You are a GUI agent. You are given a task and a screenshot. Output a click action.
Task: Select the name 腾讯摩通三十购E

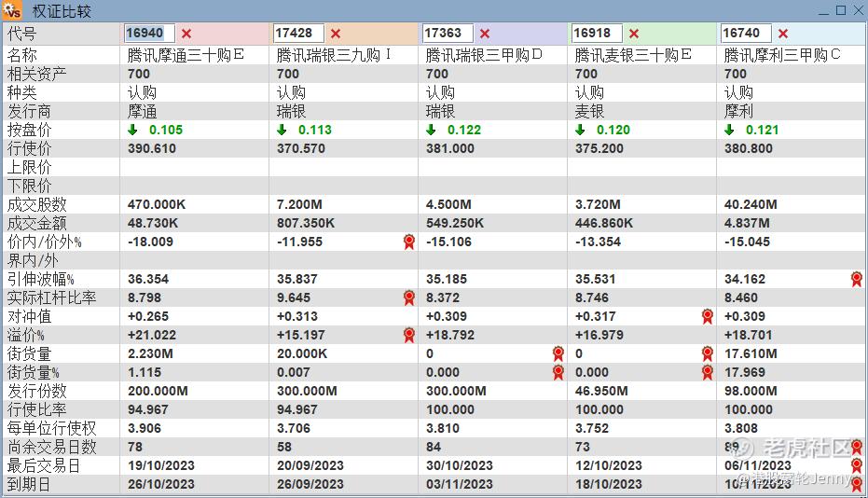[x=186, y=55]
